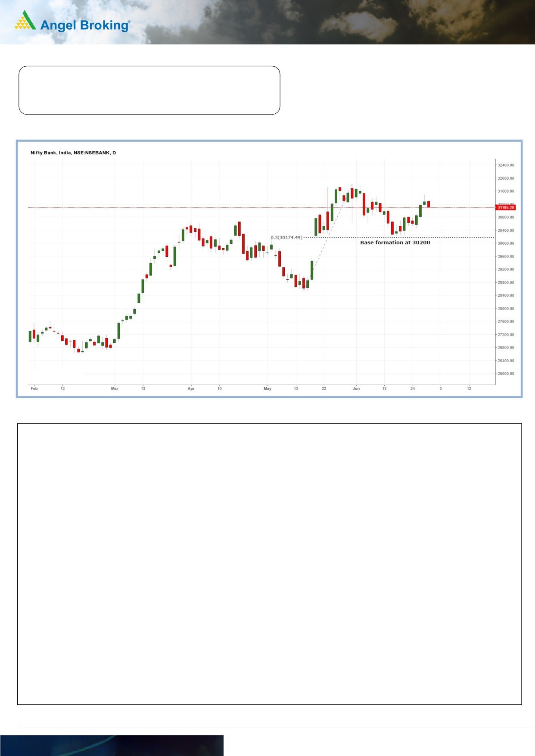Viewport: 535px width, 756px height.
Task: Click the Base formation at 30200 annotation
Action: [395, 243]
